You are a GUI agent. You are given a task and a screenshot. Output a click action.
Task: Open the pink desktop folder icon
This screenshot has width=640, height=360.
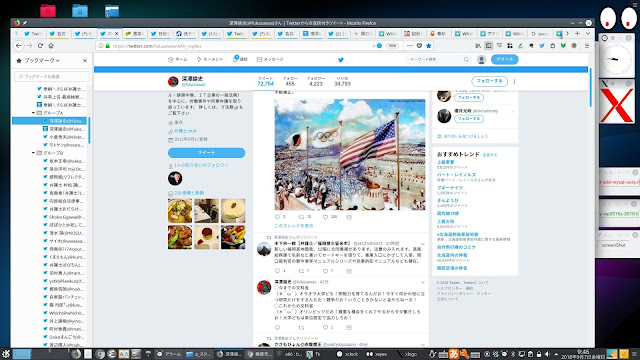click(48, 10)
